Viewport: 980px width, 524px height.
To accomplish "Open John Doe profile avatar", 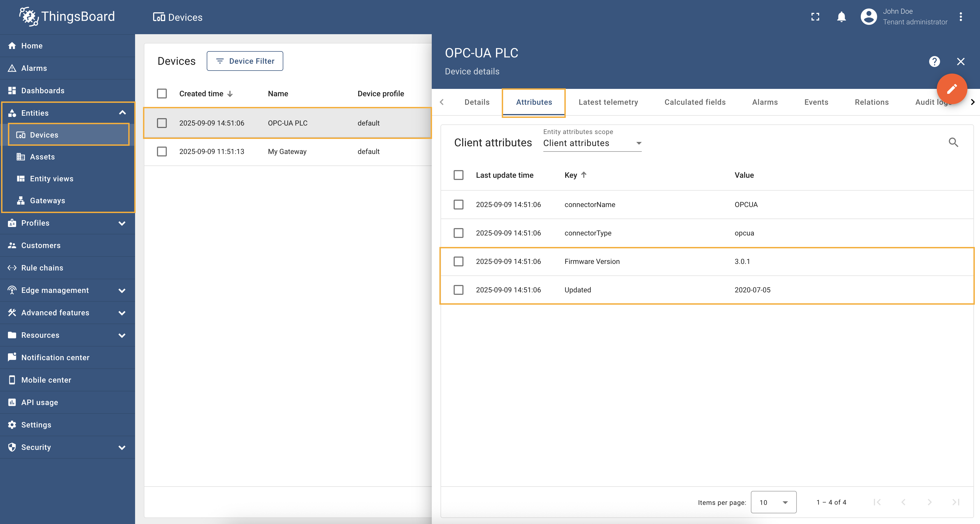I will coord(868,17).
